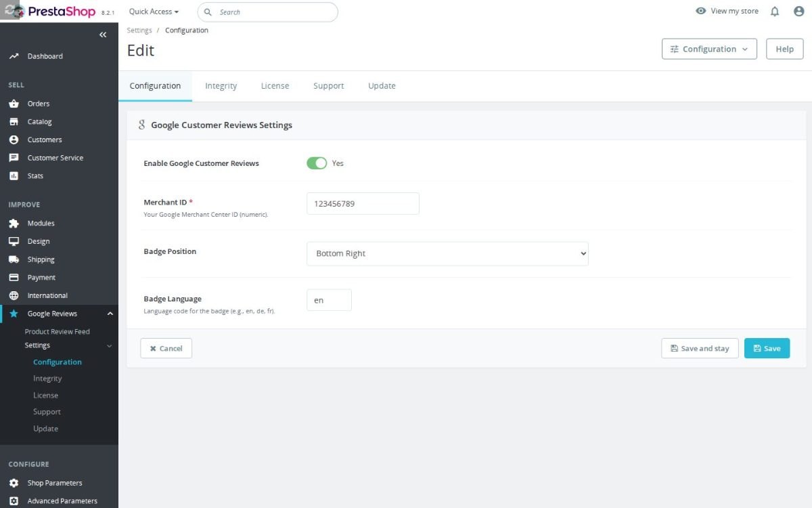Click the Catalog store icon
This screenshot has height=508, width=812.
click(14, 122)
